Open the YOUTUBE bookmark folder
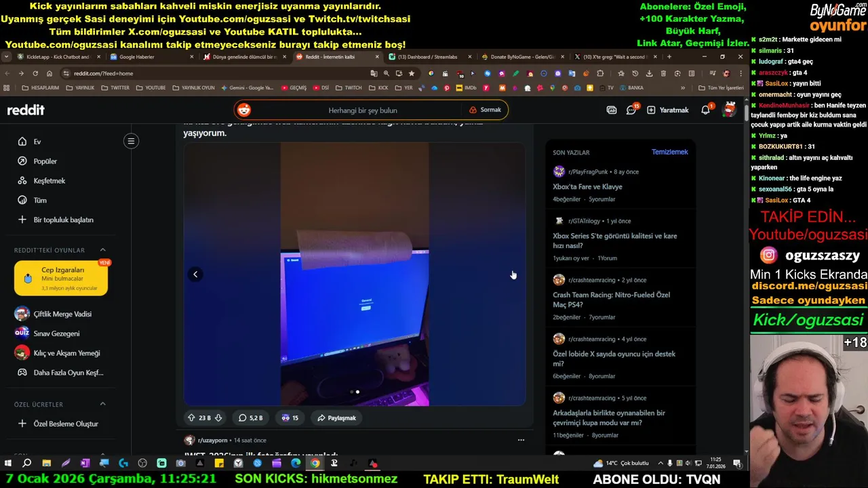Image resolution: width=868 pixels, height=488 pixels. 151,87
